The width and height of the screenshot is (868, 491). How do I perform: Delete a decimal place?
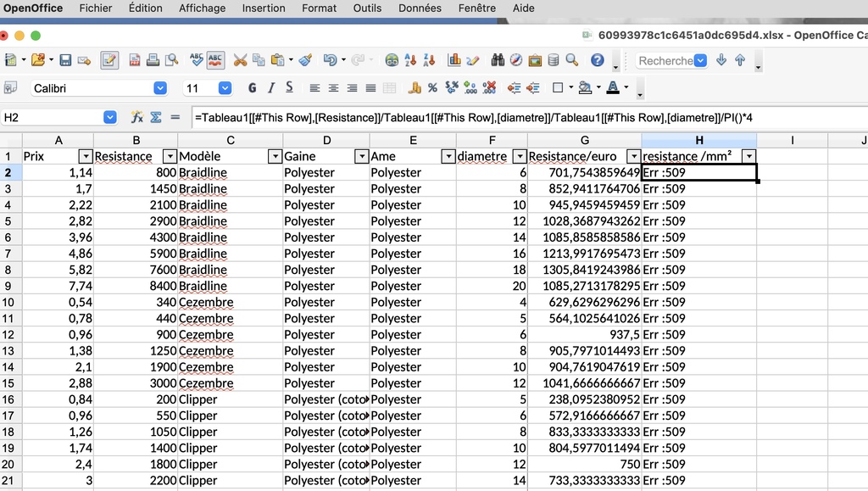point(489,88)
